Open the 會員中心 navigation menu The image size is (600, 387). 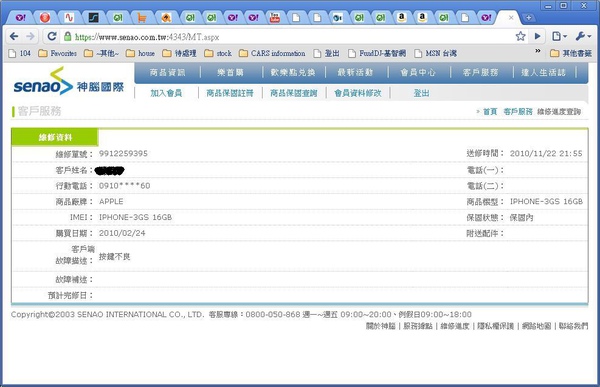418,72
